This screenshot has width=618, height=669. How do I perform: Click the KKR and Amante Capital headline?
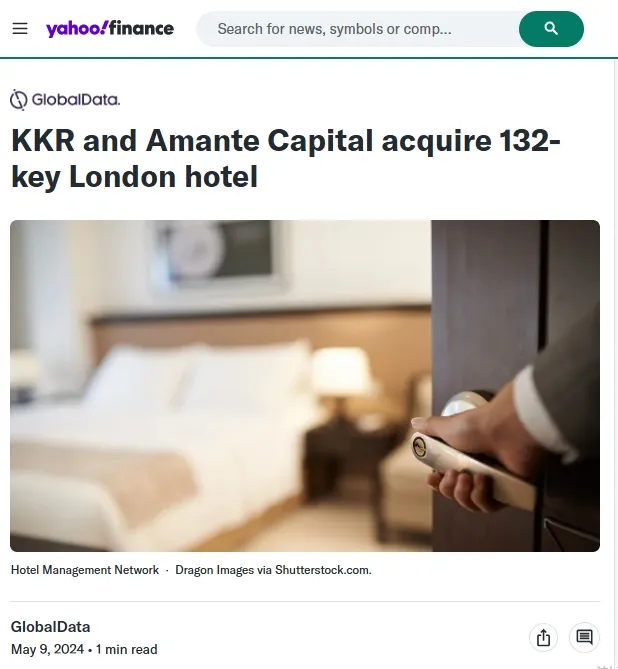pos(285,158)
